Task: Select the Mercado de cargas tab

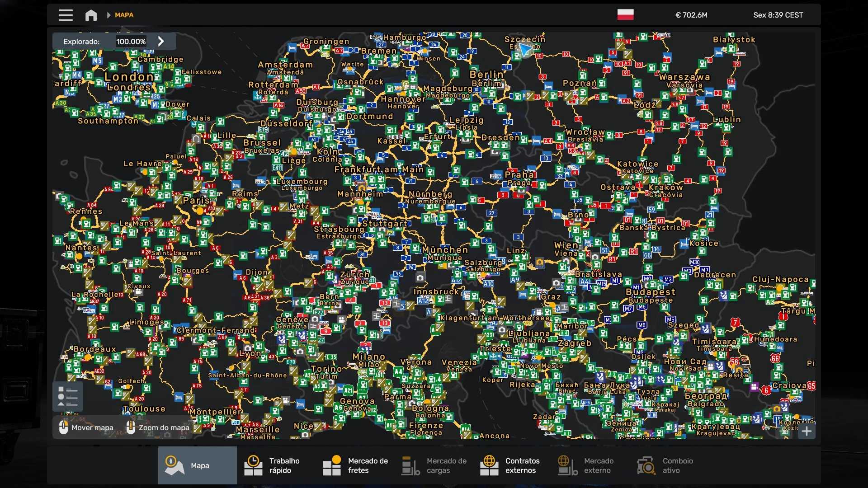Action: click(x=433, y=465)
